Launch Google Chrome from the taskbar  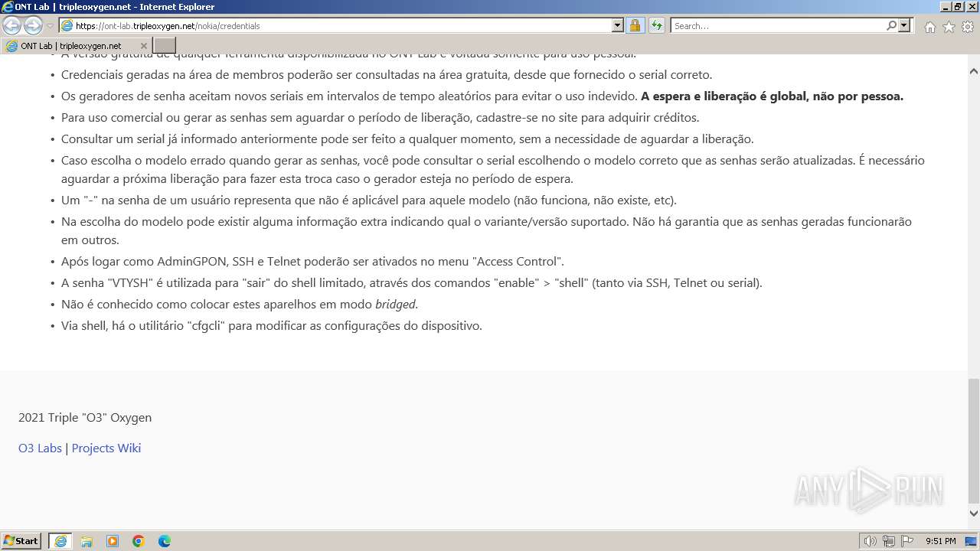[139, 541]
